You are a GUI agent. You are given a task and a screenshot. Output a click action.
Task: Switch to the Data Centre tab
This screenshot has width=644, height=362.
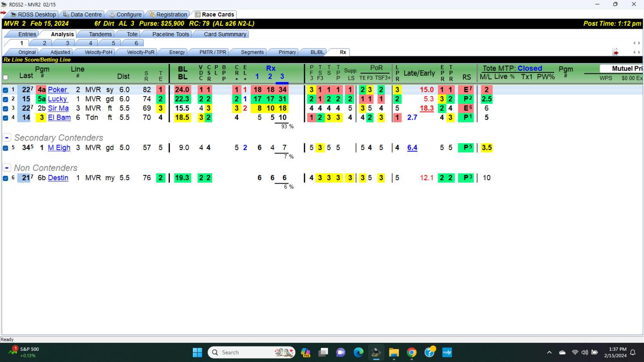coord(82,15)
